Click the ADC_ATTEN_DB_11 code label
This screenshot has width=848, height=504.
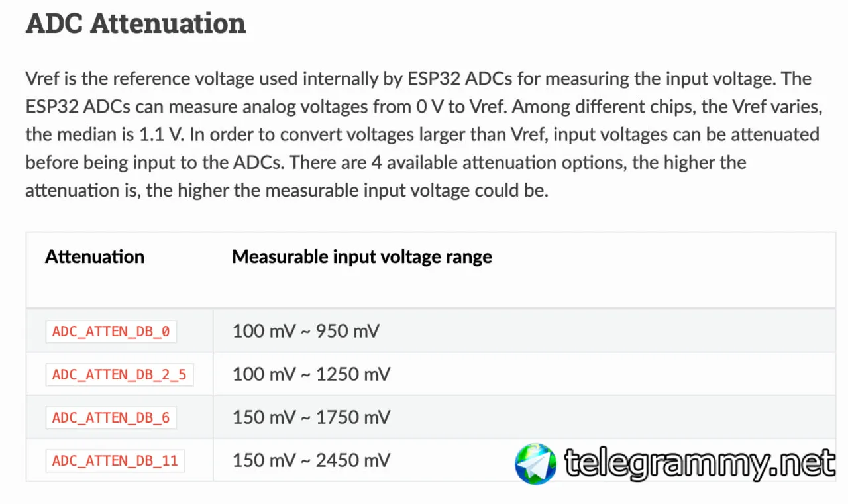(x=115, y=460)
